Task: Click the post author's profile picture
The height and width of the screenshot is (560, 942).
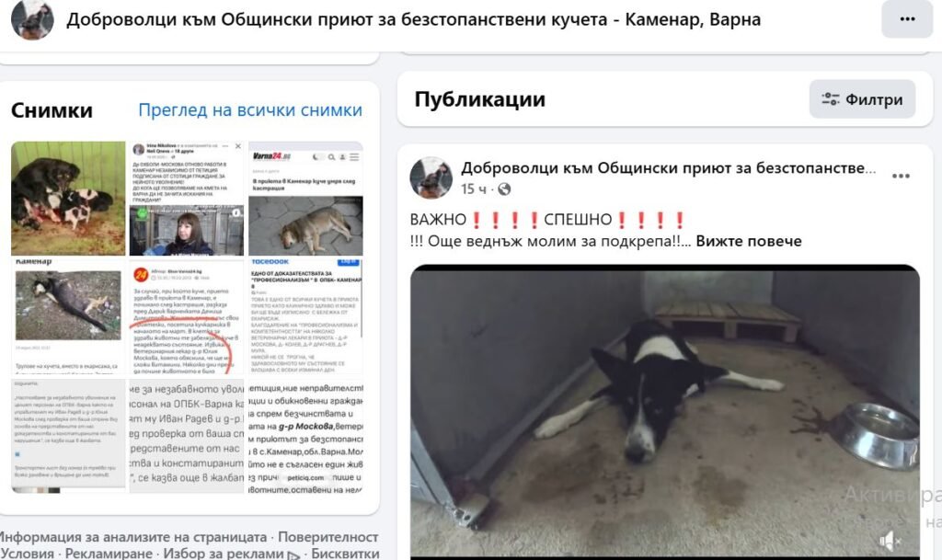Action: coord(431,177)
